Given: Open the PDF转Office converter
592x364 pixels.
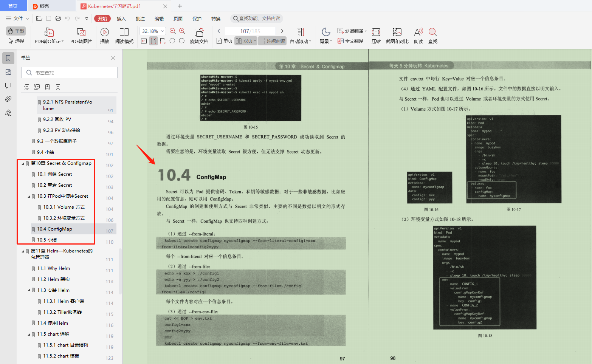Looking at the screenshot, I should [x=49, y=36].
